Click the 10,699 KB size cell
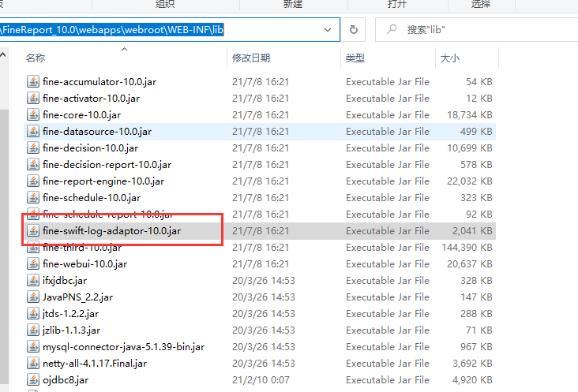This screenshot has width=578, height=392. pyautogui.click(x=470, y=147)
